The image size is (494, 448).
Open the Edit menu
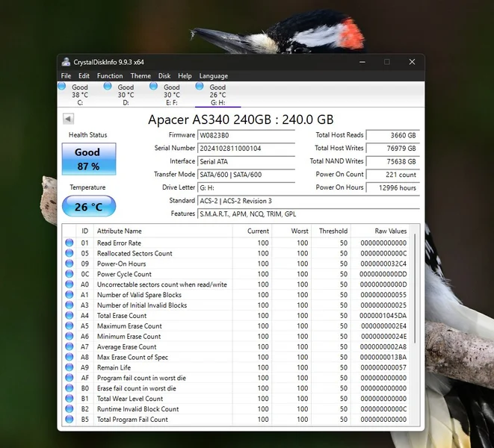(x=84, y=76)
